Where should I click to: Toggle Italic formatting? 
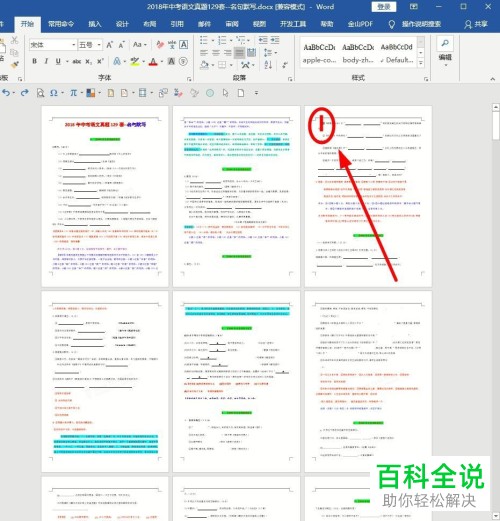pyautogui.click(x=46, y=61)
